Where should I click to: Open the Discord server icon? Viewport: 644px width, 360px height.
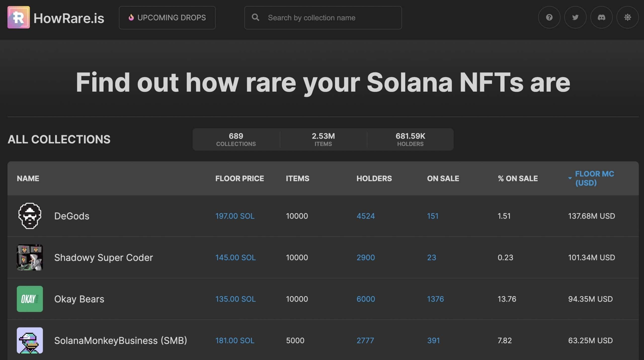click(601, 17)
